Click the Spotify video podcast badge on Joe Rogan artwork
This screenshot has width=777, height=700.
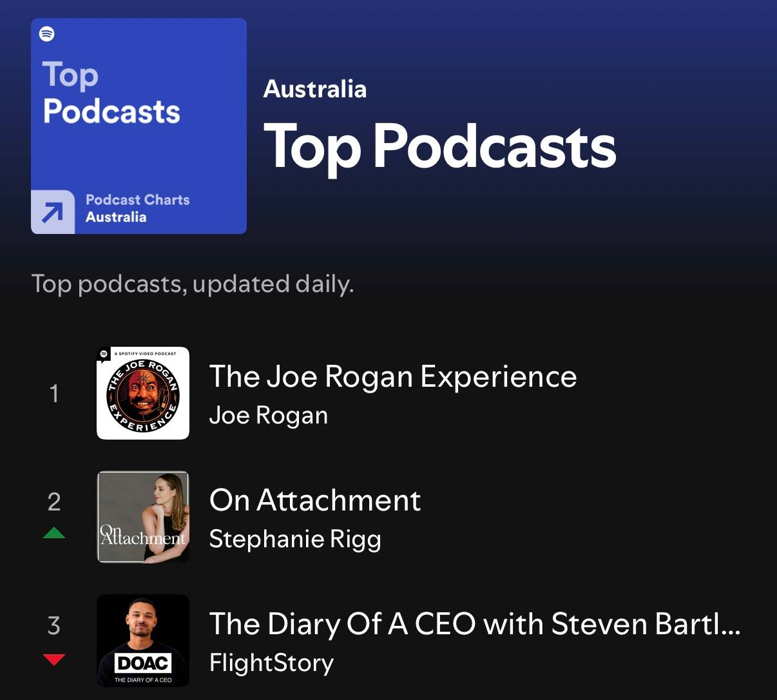[x=104, y=354]
